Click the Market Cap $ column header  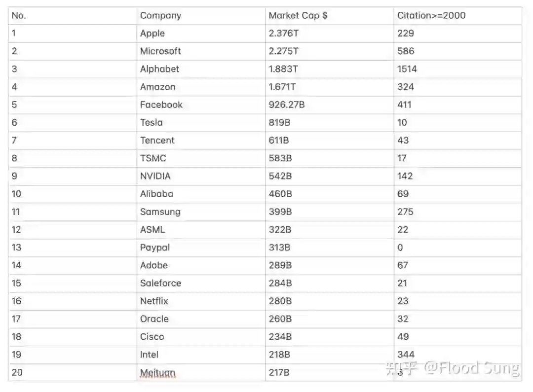coord(298,16)
